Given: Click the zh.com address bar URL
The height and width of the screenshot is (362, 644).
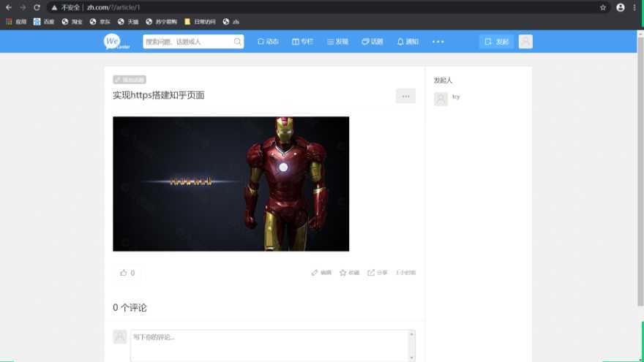Looking at the screenshot, I should pyautogui.click(x=113, y=7).
